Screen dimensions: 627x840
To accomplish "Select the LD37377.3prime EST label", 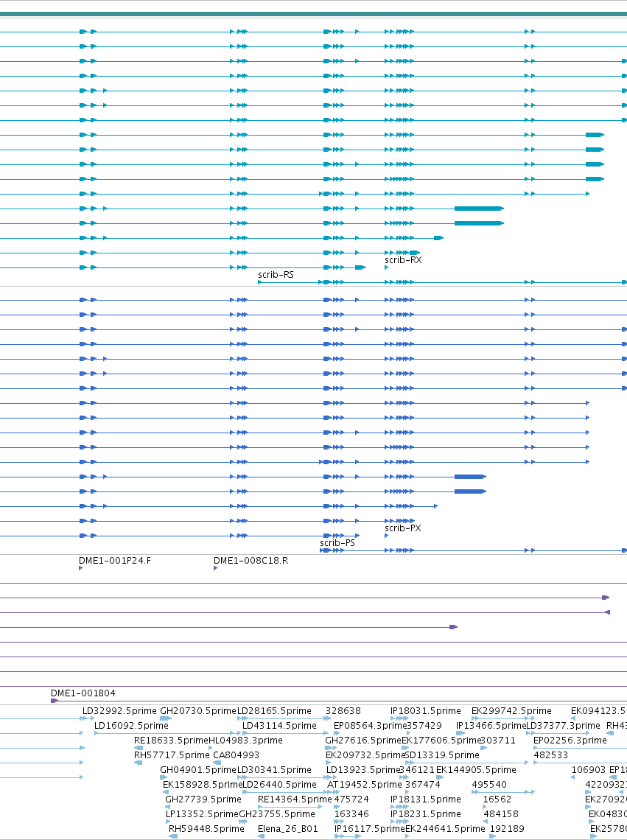I will tap(563, 725).
